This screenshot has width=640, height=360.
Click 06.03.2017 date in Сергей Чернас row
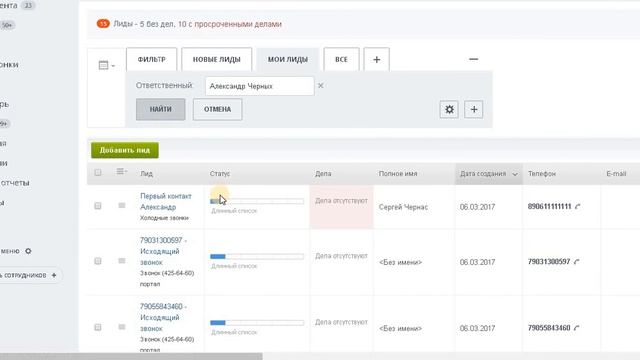(477, 207)
